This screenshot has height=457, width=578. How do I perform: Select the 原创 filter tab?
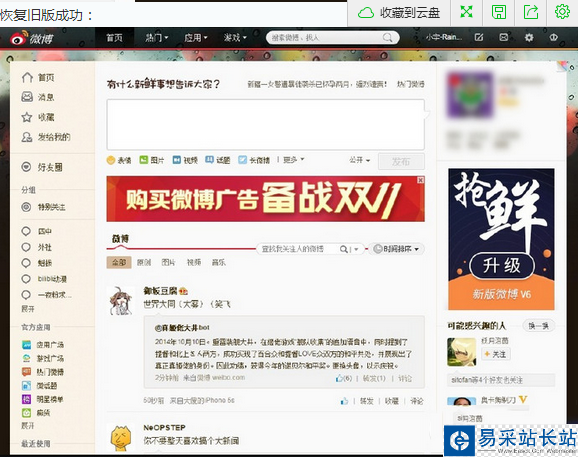(144, 262)
